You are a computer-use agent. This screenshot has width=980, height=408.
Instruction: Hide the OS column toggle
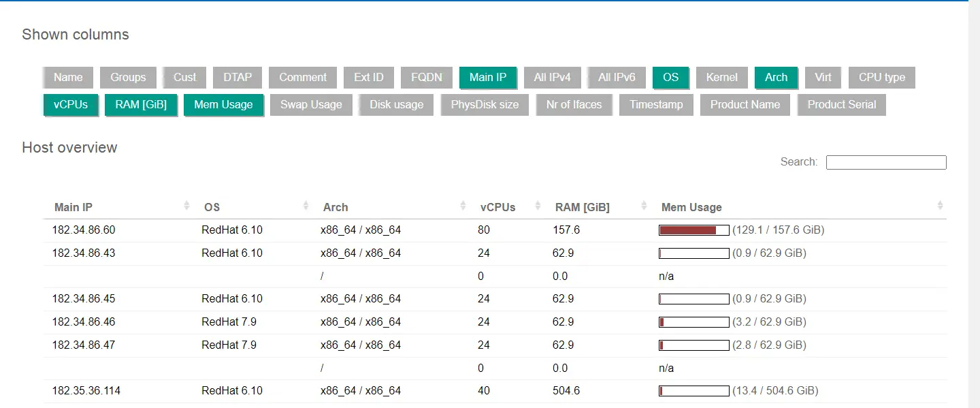(671, 78)
